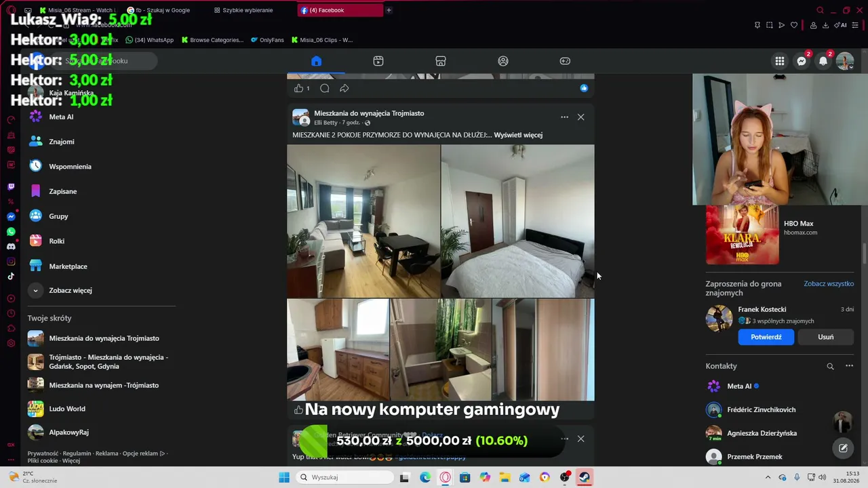The height and width of the screenshot is (488, 868).
Task: Open the Facebook Reels video icon
Action: [x=378, y=61]
